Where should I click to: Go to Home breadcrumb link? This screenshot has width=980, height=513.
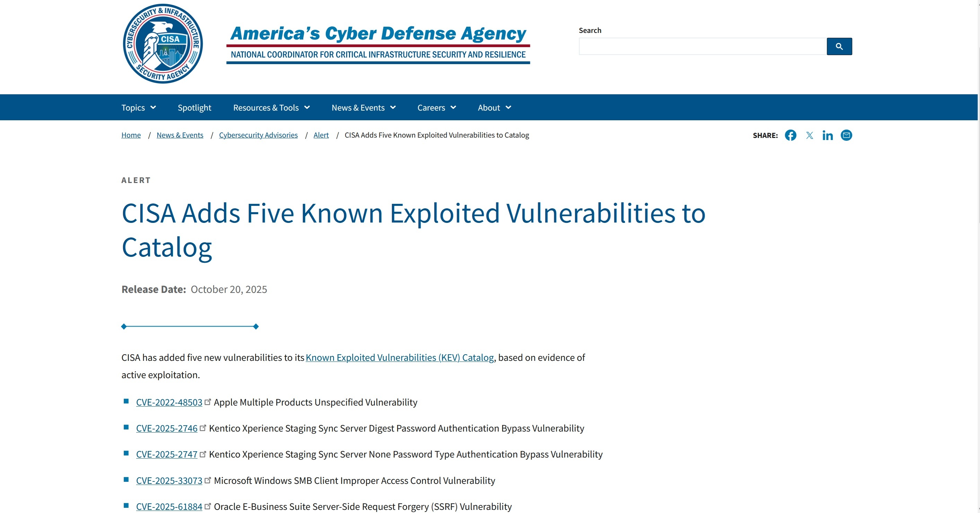(131, 135)
